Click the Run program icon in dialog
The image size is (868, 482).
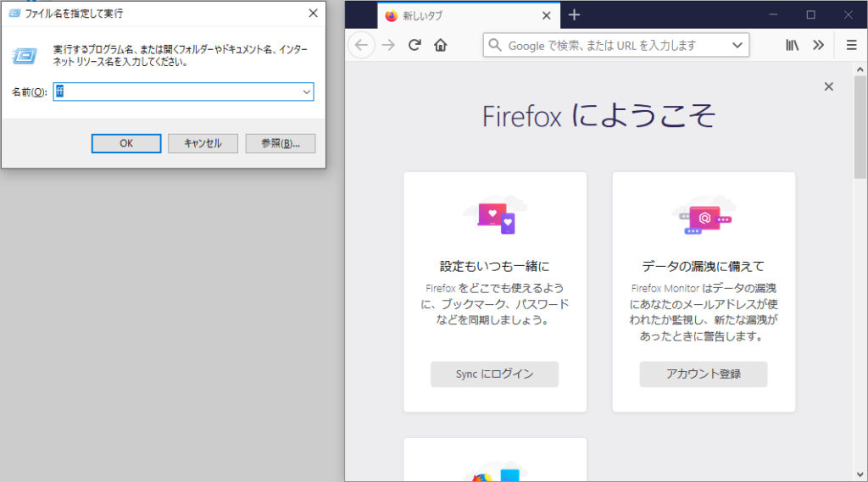tap(25, 55)
